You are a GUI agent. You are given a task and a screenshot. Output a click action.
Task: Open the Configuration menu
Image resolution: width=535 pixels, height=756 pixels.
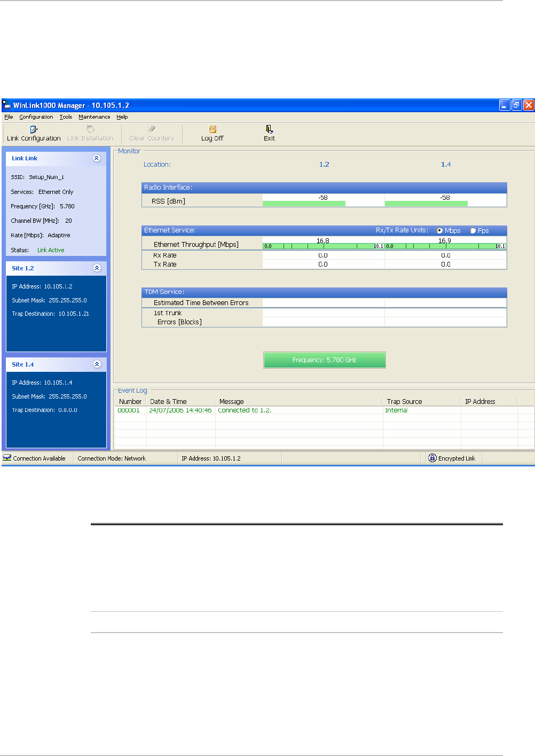click(36, 117)
